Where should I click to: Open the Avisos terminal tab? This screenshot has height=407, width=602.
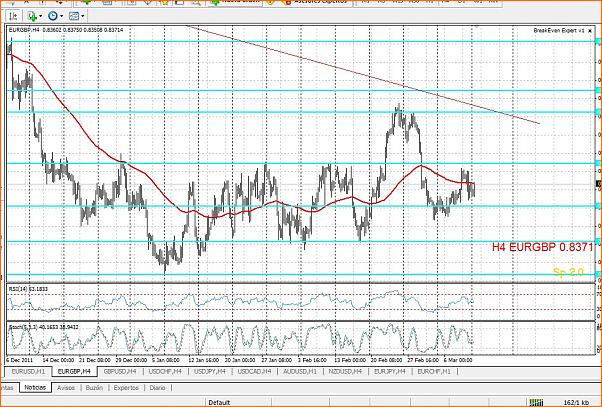coord(66,388)
